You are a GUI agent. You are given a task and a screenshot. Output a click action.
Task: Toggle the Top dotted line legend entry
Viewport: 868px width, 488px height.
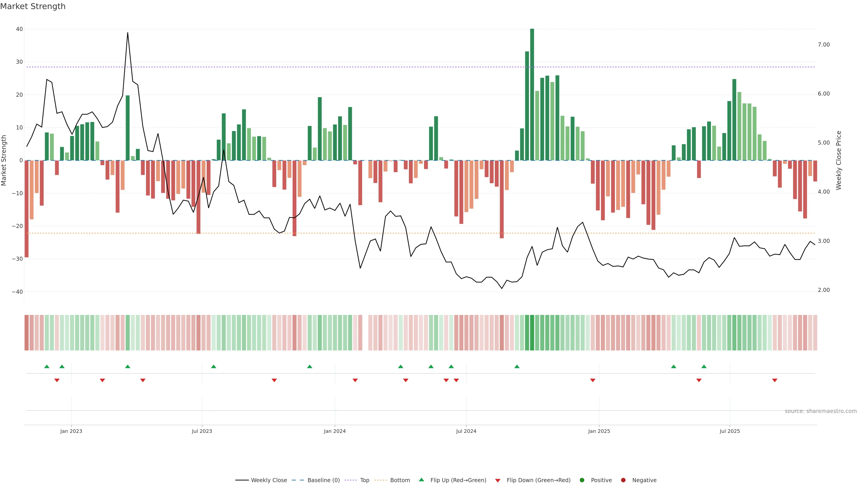click(x=364, y=480)
